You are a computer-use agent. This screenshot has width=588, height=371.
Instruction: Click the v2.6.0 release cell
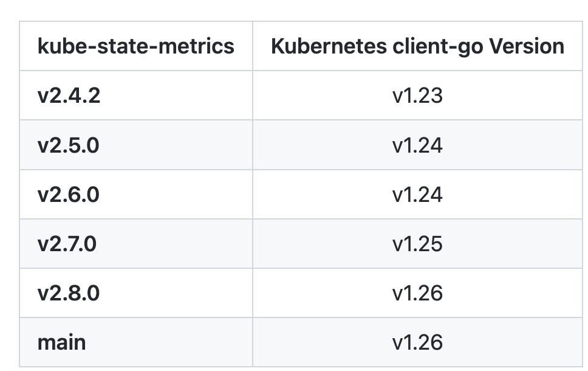pyautogui.click(x=68, y=195)
